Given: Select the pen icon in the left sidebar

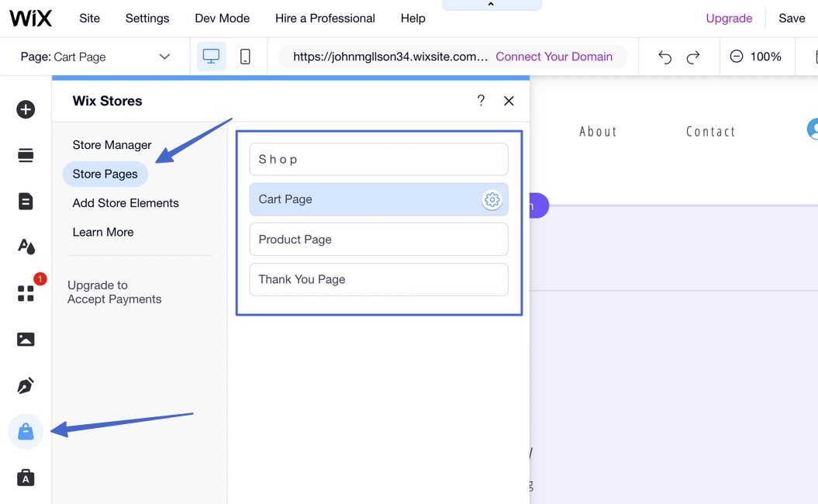Looking at the screenshot, I should pyautogui.click(x=26, y=385).
